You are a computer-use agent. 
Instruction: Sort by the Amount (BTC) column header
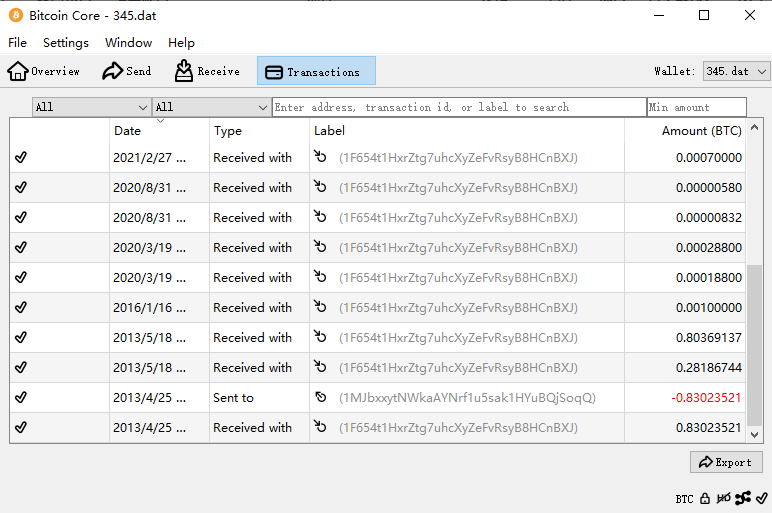tap(700, 131)
